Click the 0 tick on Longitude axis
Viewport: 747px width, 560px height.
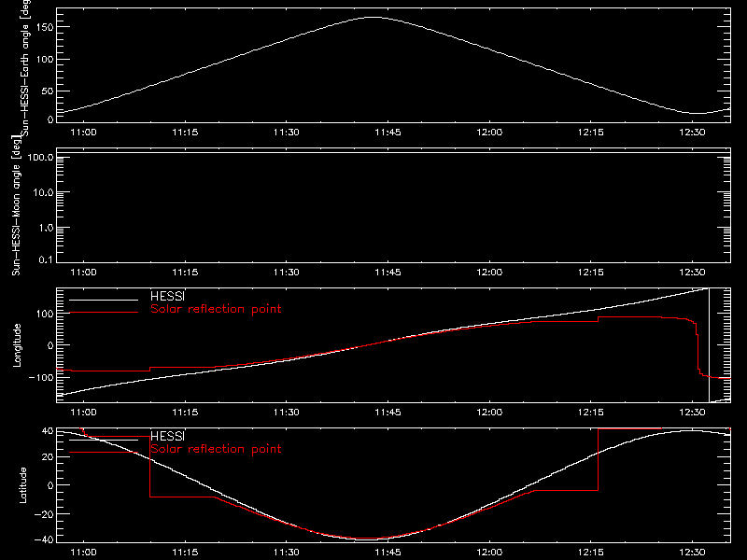(50, 345)
